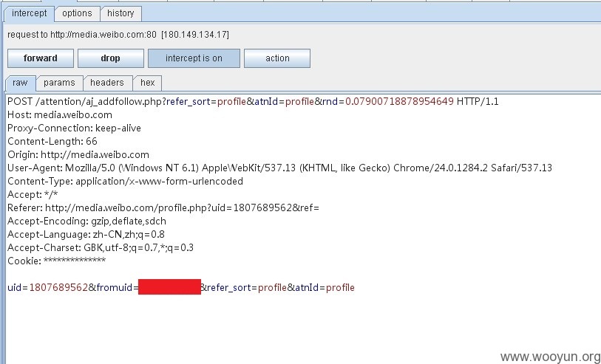Click the Accept-Charset header line

coord(101,247)
